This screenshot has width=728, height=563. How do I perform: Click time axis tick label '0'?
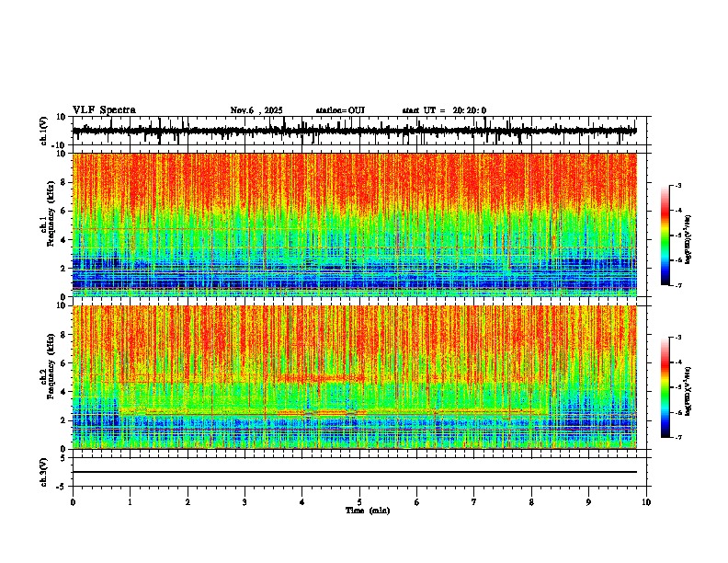tap(73, 502)
